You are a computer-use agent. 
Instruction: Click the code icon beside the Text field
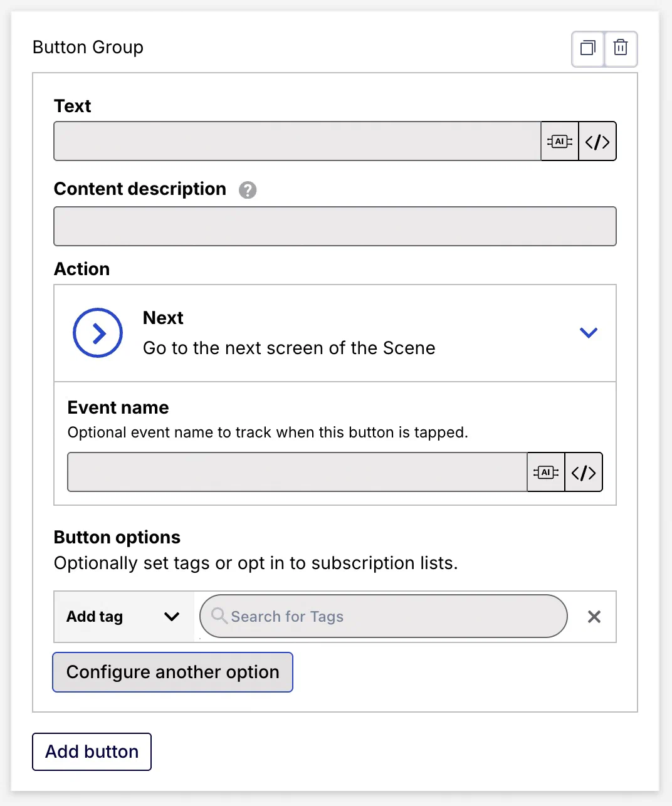coord(597,142)
